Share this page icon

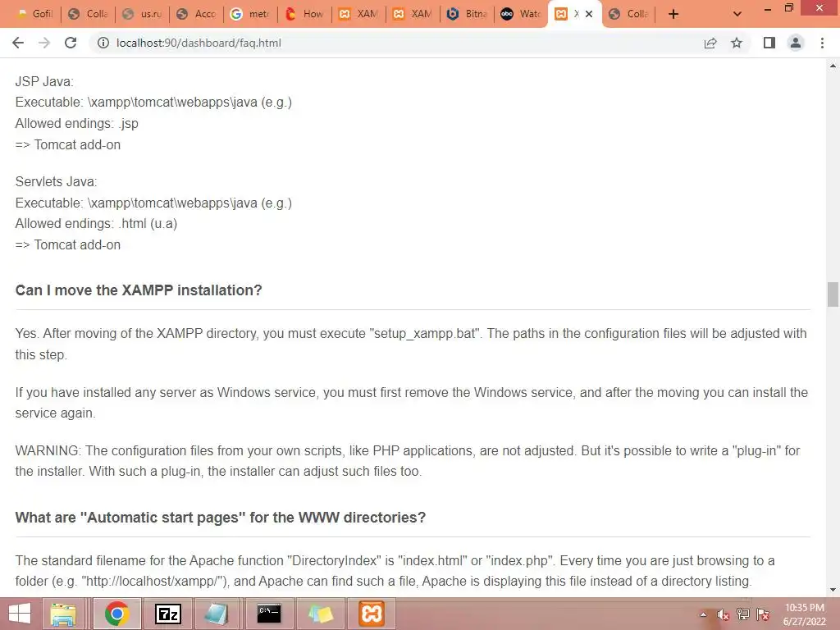click(710, 43)
